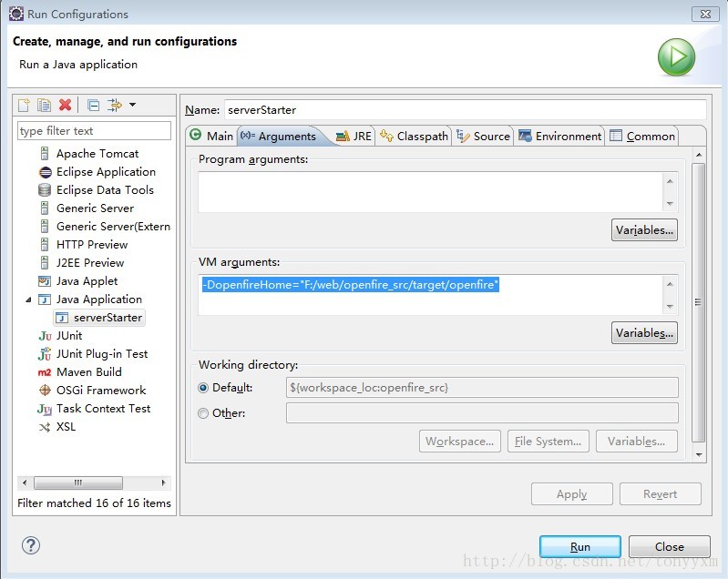Close the Run Configurations dialog window
Viewport: 728px width, 579px height.
[x=705, y=14]
